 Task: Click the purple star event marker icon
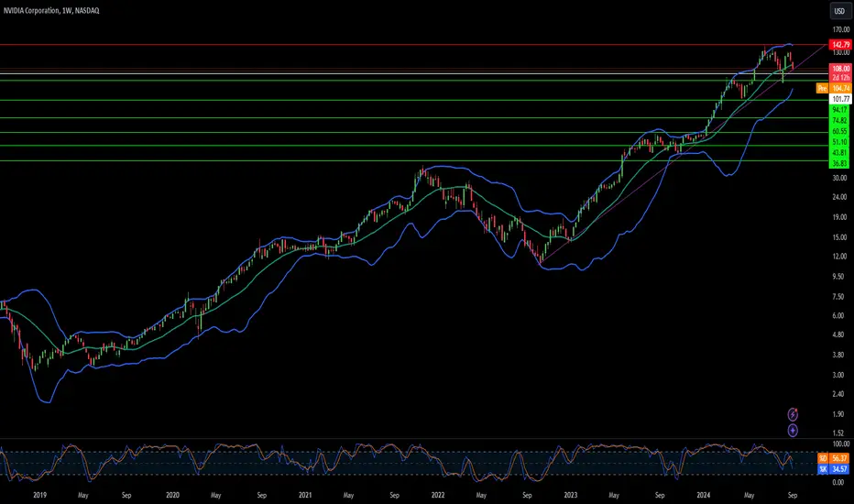click(793, 431)
